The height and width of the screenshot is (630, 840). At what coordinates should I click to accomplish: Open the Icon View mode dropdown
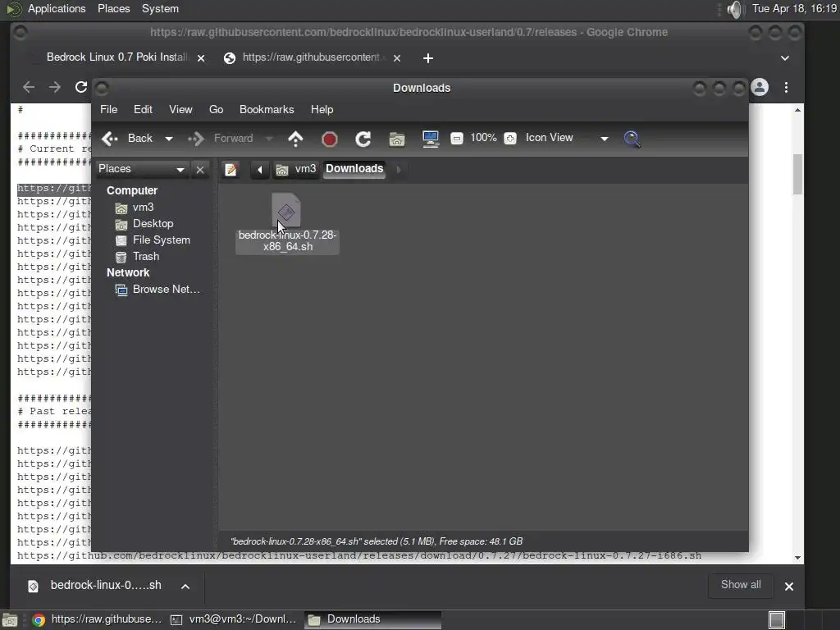tap(567, 138)
